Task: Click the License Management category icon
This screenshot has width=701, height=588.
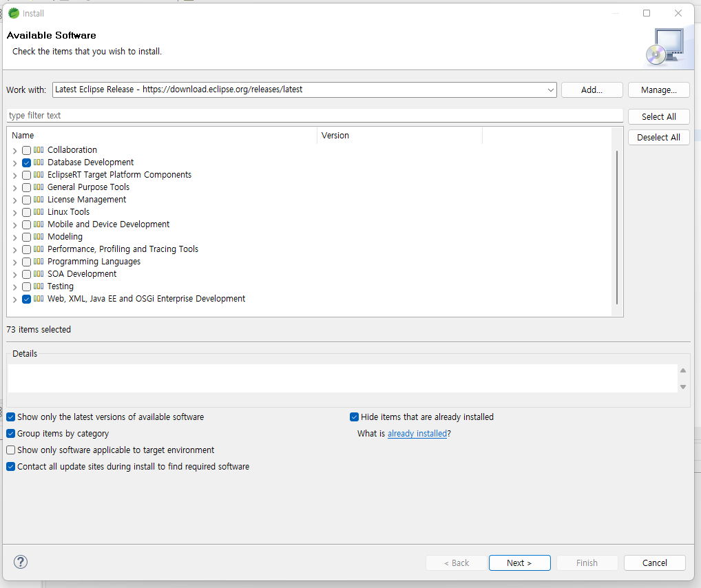Action: 39,200
